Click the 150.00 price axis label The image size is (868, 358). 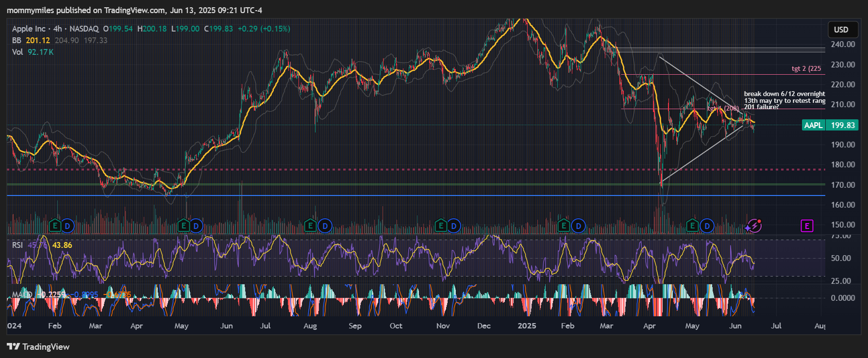(x=843, y=225)
